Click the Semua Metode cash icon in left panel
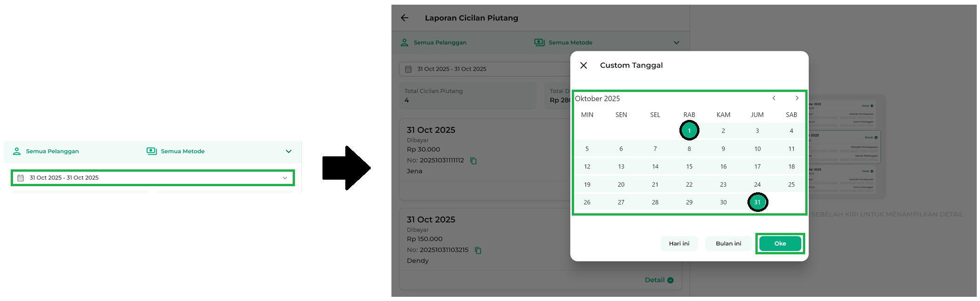The width and height of the screenshot is (980, 301). pyautogui.click(x=152, y=151)
